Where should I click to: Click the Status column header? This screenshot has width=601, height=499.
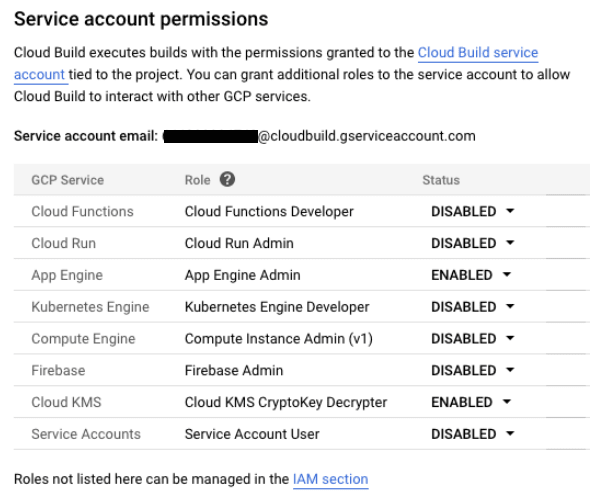tap(441, 180)
